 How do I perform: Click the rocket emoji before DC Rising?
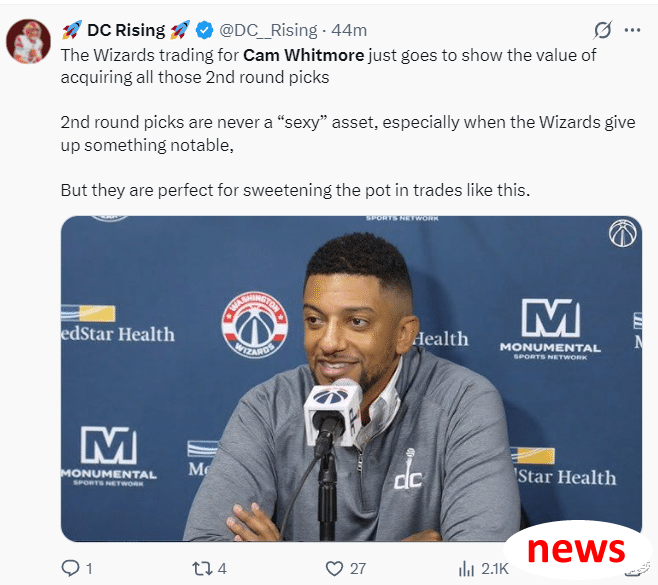pyautogui.click(x=72, y=30)
